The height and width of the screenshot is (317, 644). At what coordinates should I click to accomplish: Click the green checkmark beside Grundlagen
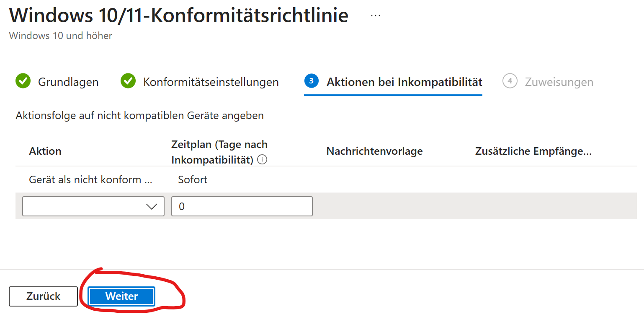pos(23,81)
